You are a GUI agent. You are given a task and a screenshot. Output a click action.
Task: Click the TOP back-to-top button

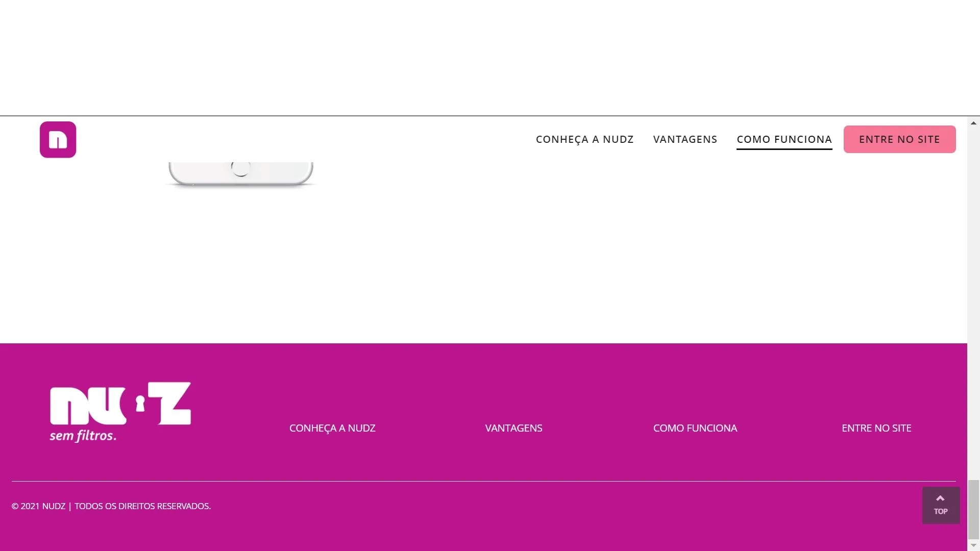[x=940, y=505]
